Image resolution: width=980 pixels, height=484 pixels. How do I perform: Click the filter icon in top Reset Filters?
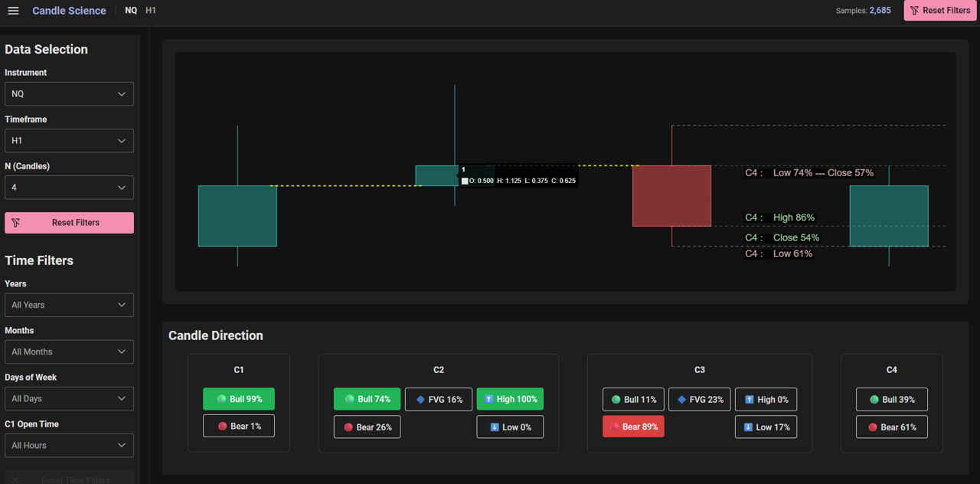[x=914, y=11]
